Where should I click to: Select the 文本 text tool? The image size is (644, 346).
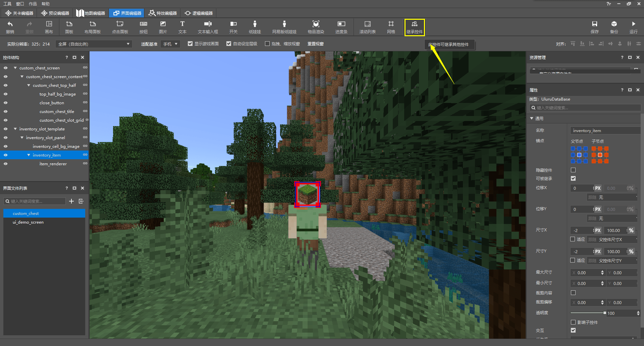pyautogui.click(x=182, y=27)
